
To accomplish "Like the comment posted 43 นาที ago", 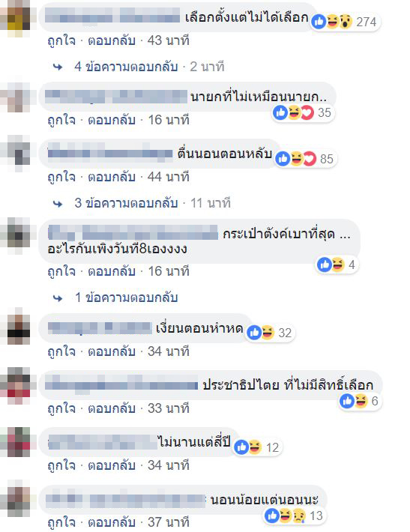I will click(x=61, y=40).
